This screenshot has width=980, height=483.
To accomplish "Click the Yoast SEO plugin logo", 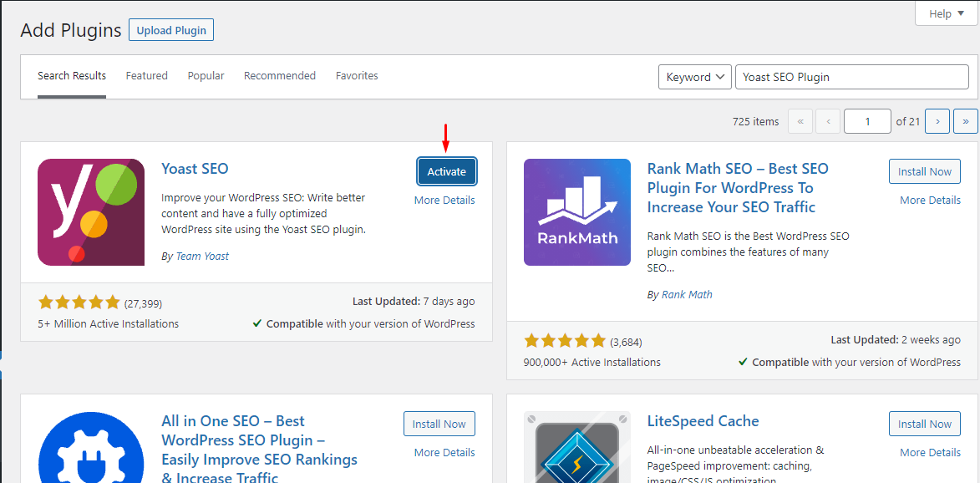I will click(91, 212).
